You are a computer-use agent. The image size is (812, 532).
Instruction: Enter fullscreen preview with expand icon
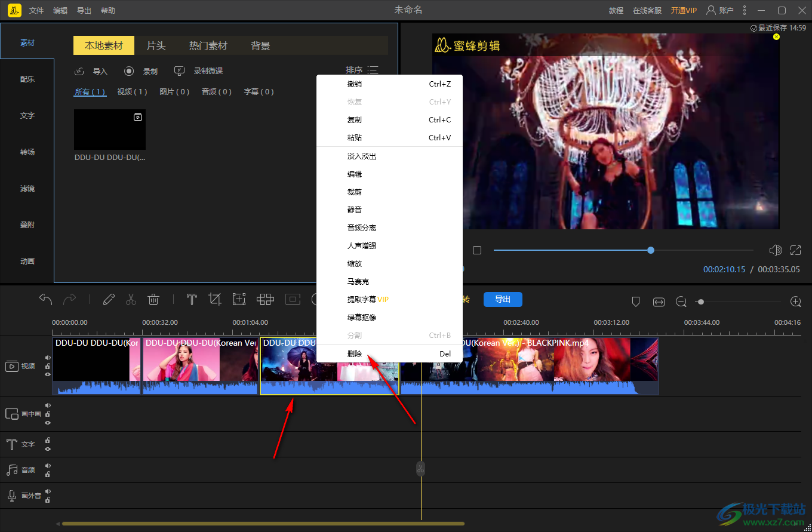pos(795,250)
